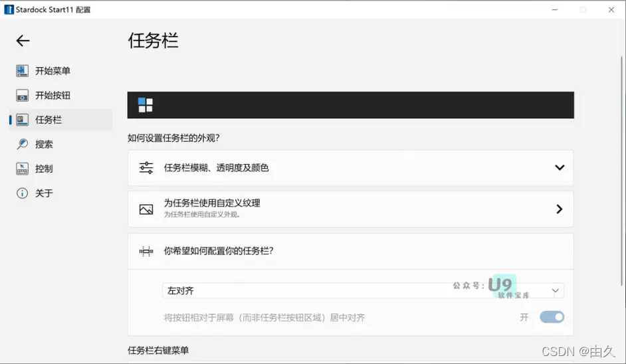Click the sliders icon for 任务栏模糊
This screenshot has height=364, width=626.
tap(146, 167)
